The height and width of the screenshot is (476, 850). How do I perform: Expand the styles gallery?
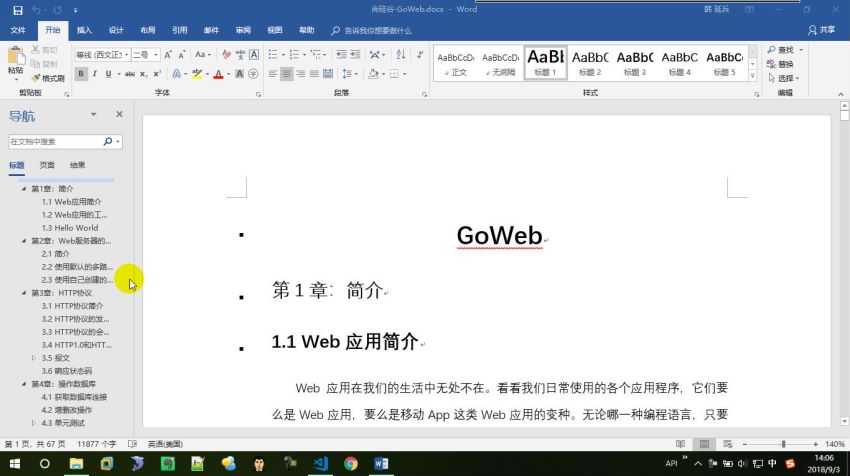pyautogui.click(x=752, y=76)
